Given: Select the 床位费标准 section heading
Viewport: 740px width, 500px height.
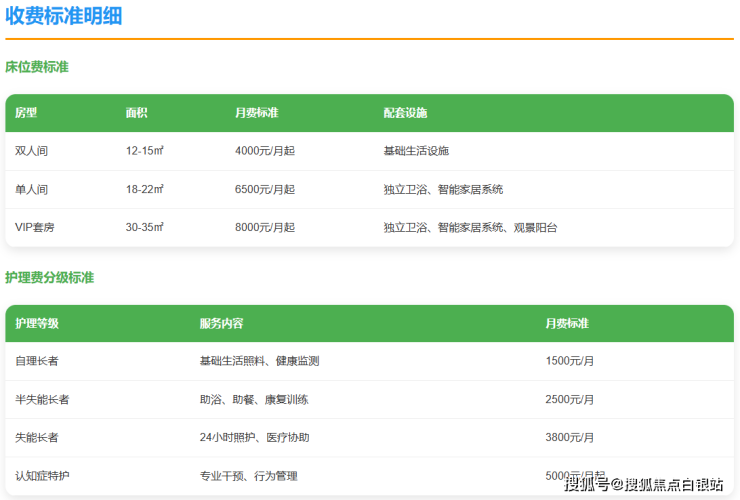Looking at the screenshot, I should pyautogui.click(x=37, y=67).
